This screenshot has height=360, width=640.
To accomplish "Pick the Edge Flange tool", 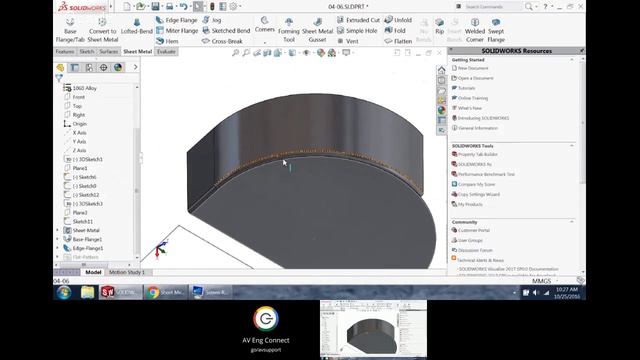I will [x=176, y=20].
